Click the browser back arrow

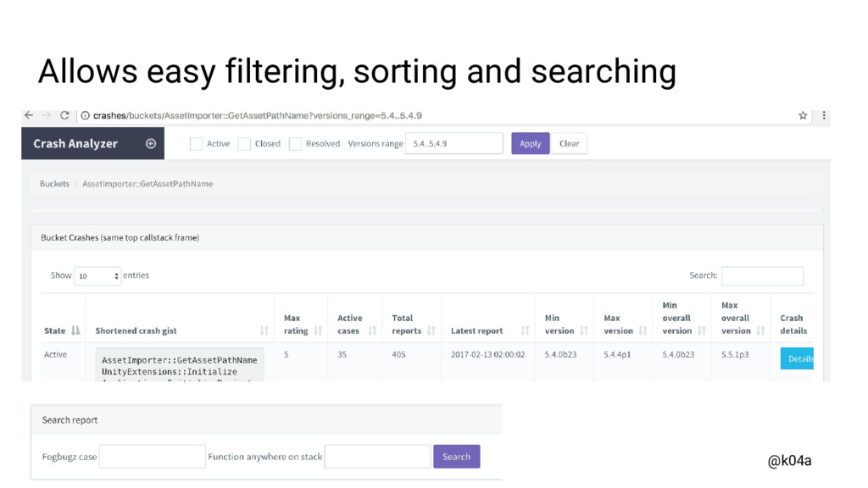click(29, 115)
